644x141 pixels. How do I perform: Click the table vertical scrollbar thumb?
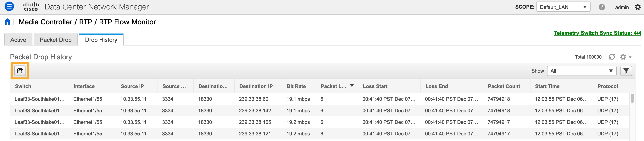point(632,98)
